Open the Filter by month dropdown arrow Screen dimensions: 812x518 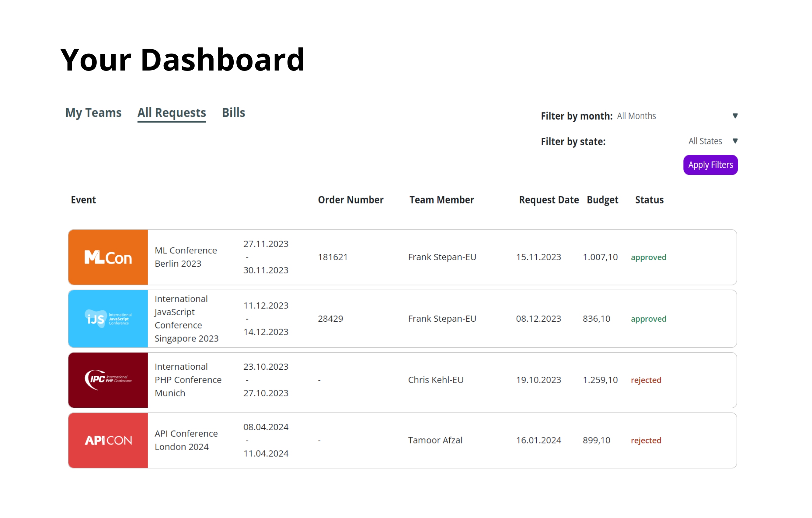coord(735,116)
